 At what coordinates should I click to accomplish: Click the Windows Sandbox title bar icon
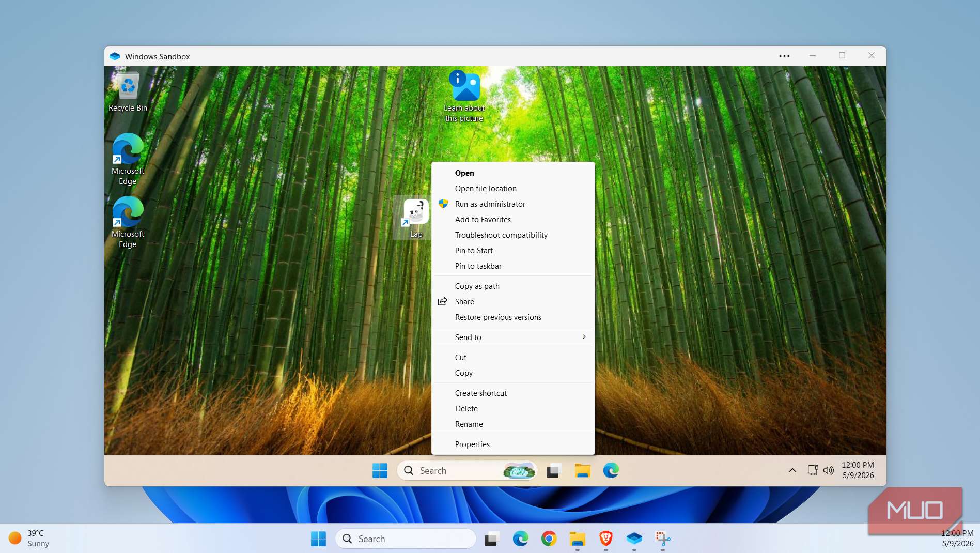click(x=115, y=56)
